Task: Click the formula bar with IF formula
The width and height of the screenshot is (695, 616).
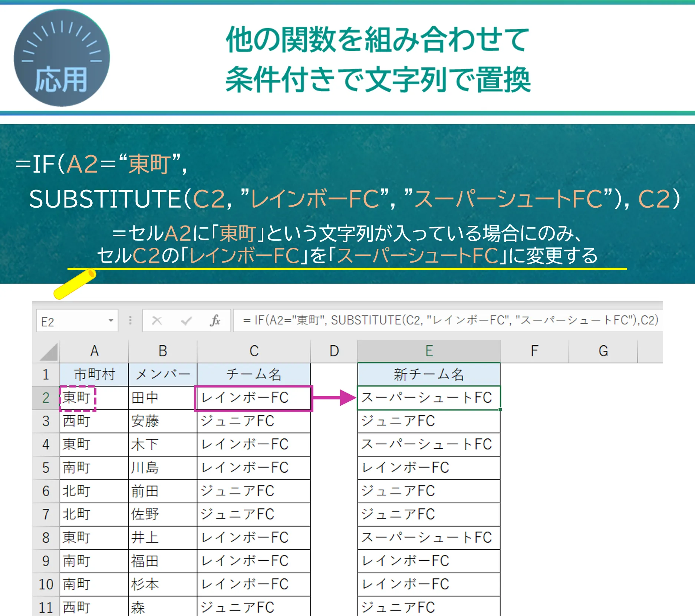Action: tap(448, 320)
